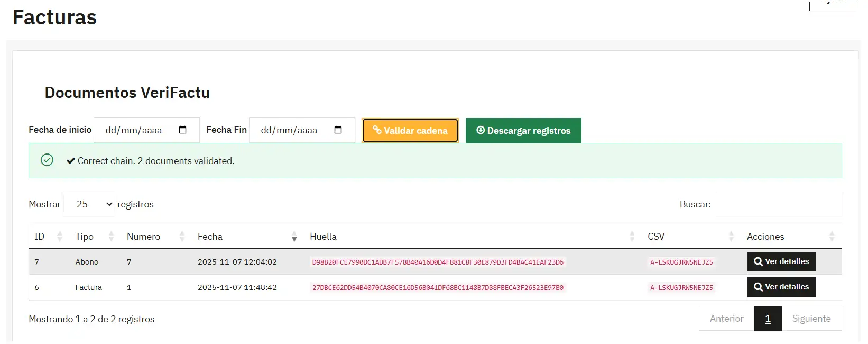Click the Siguiente pagination link
Viewport: 868px width, 344px height.
click(x=811, y=319)
